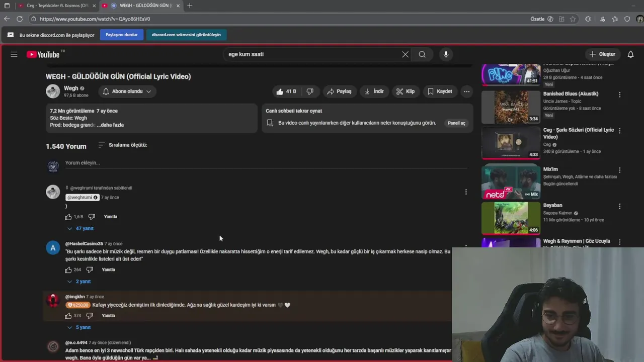Go back in browser history

(x=7, y=19)
